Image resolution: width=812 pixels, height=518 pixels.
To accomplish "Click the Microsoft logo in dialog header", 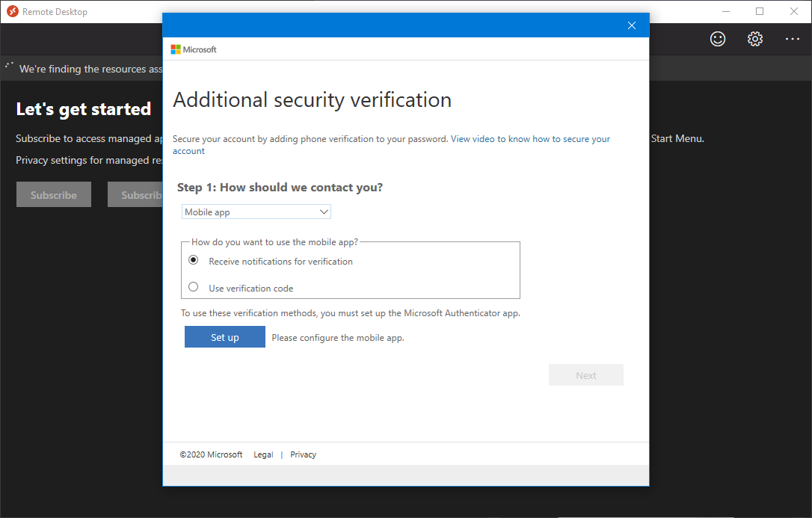I will point(194,49).
